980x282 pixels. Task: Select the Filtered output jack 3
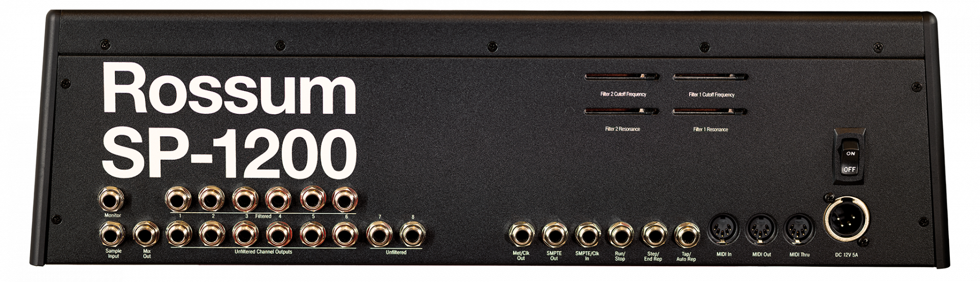pos(245,199)
